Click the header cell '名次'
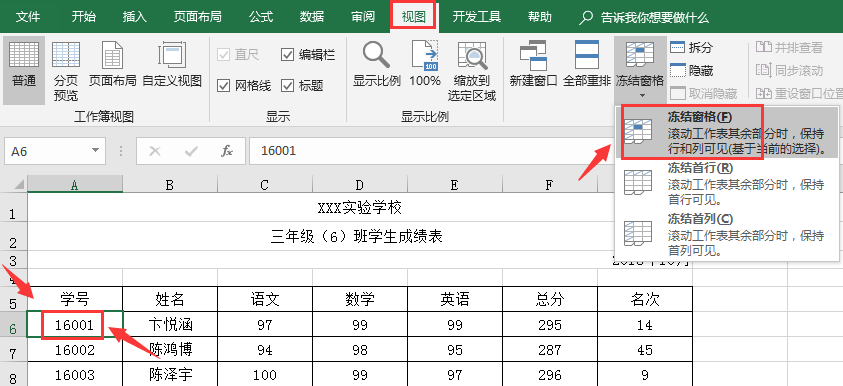 coord(645,299)
